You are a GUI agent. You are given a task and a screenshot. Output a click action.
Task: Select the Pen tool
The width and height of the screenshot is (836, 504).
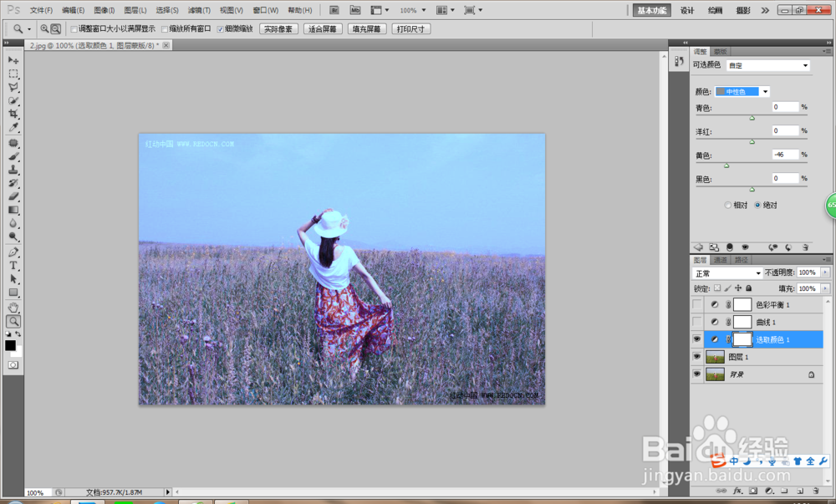click(x=13, y=252)
